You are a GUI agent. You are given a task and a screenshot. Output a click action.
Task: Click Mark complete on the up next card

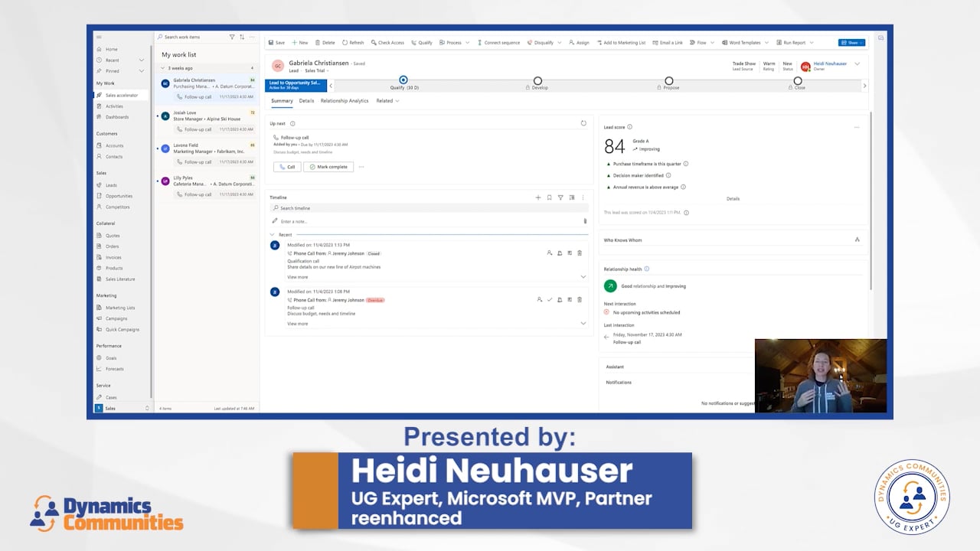328,166
